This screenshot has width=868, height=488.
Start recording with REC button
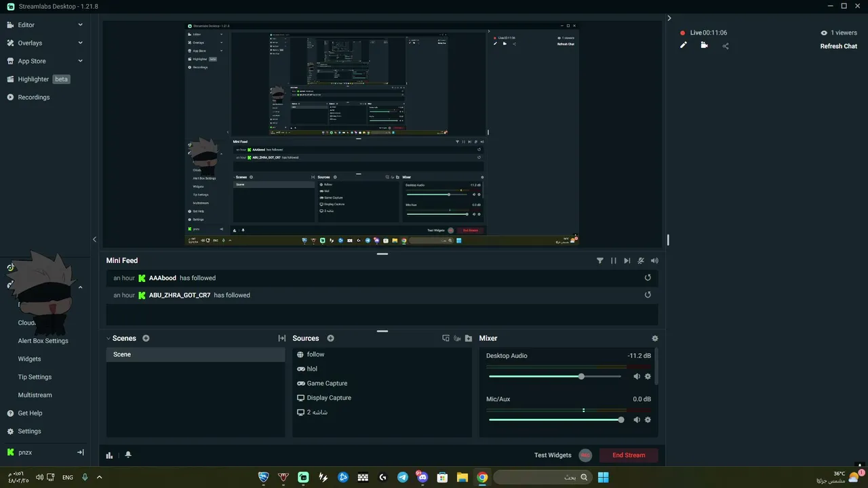[586, 455]
